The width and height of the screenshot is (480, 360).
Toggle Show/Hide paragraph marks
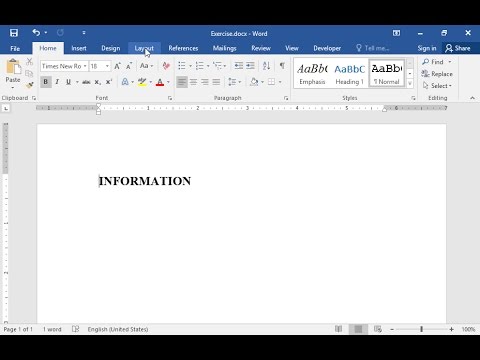(282, 66)
